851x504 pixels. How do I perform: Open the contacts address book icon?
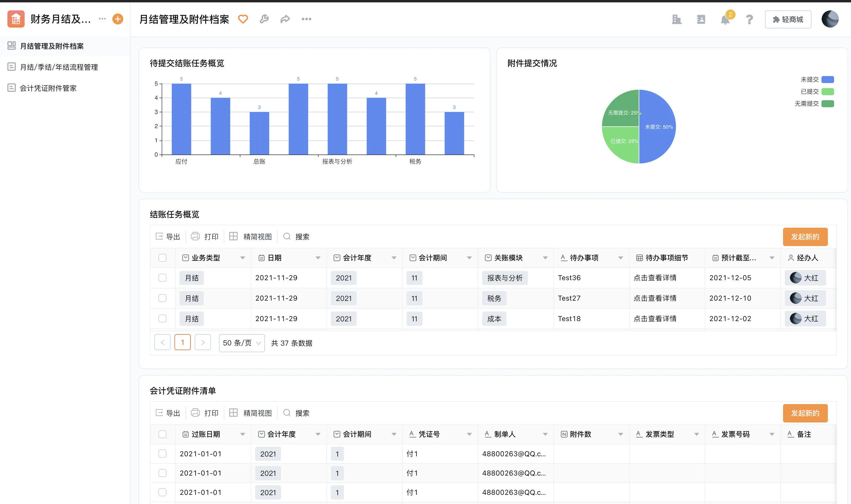pyautogui.click(x=701, y=20)
